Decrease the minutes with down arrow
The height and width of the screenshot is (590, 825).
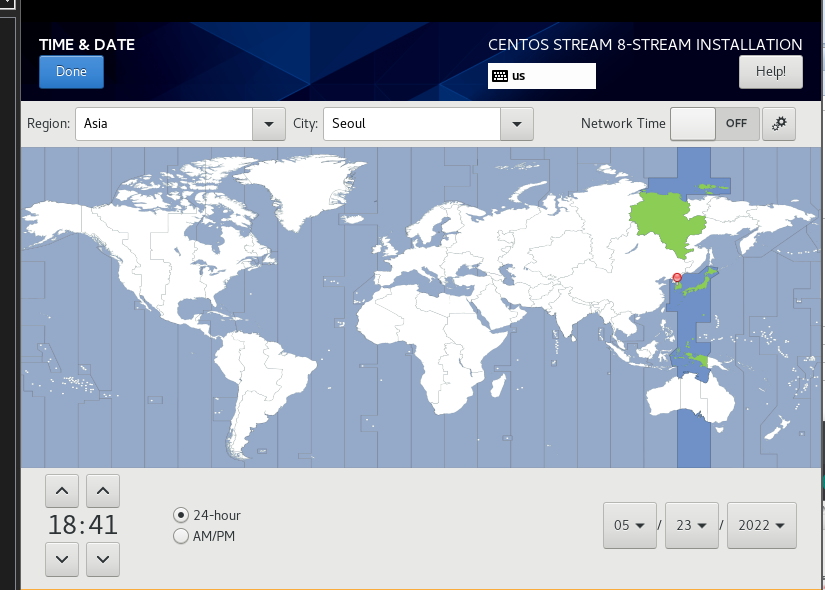[x=103, y=559]
